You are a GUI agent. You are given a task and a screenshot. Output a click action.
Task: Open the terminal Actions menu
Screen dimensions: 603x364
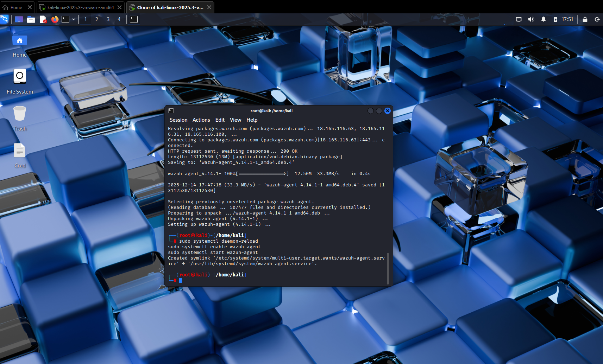(201, 120)
